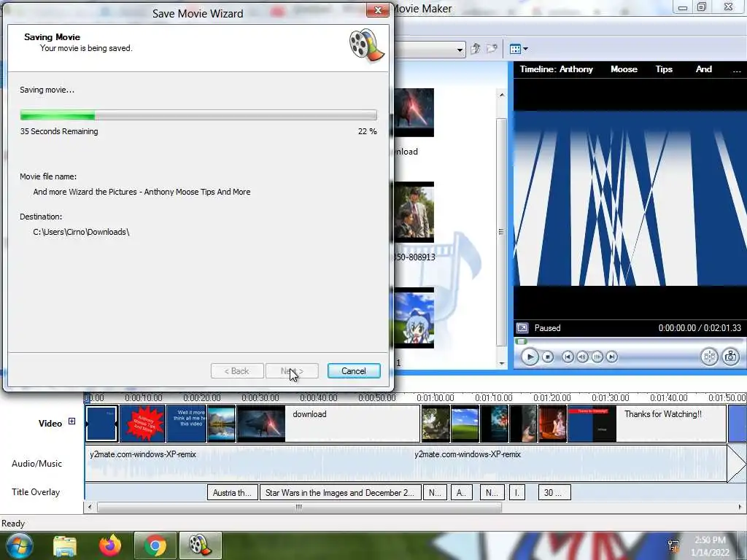Select the red starburst title clip on timeline
This screenshot has height=560, width=747.
pos(143,424)
